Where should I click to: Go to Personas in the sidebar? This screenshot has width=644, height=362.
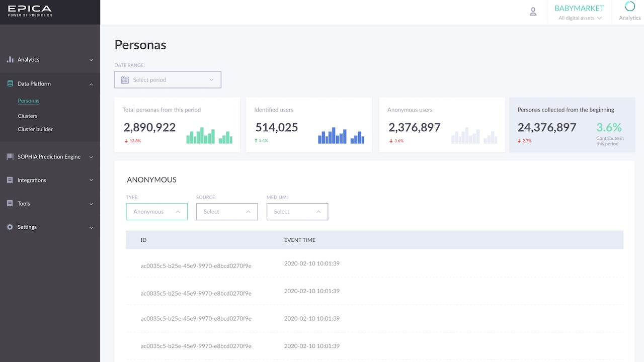click(x=29, y=101)
